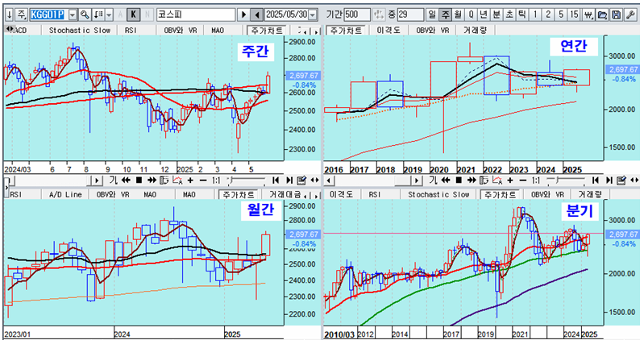Set 1-minute interval with the 1 button

tap(535, 15)
